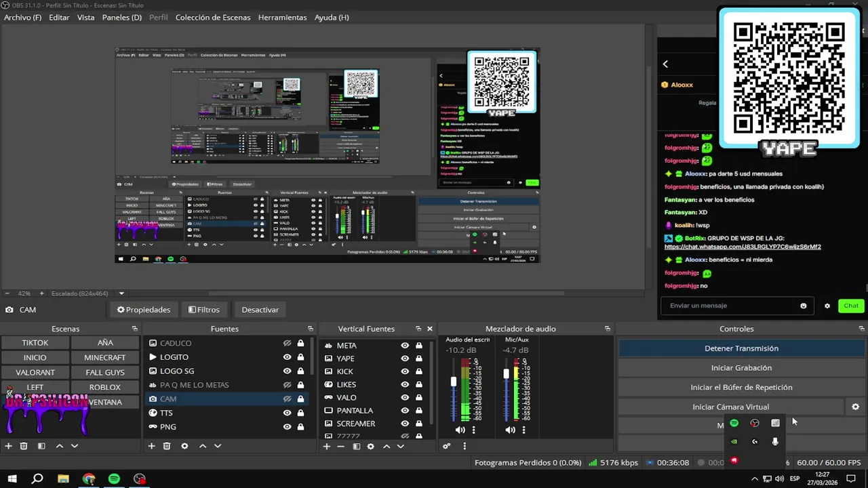
Task: Remove the selected source with the Fuentes trash icon
Action: (167, 446)
